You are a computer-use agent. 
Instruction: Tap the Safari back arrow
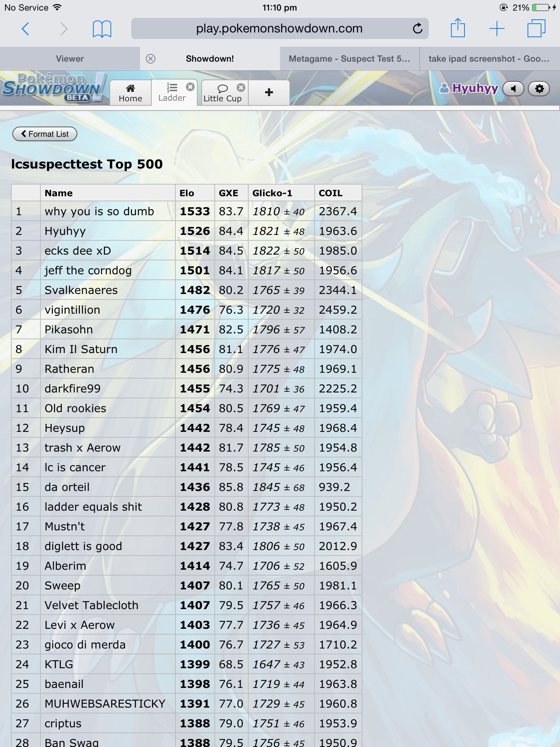coord(25,28)
